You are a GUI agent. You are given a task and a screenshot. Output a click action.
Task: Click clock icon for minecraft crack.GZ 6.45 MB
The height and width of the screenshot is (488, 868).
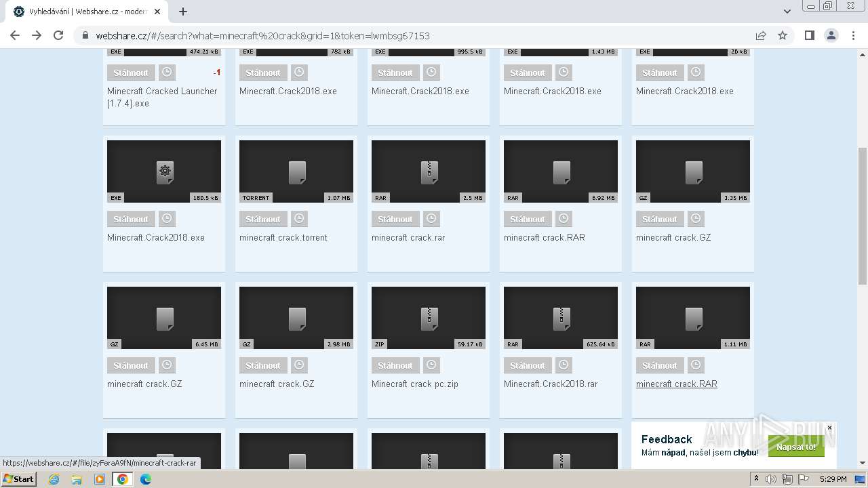click(167, 365)
